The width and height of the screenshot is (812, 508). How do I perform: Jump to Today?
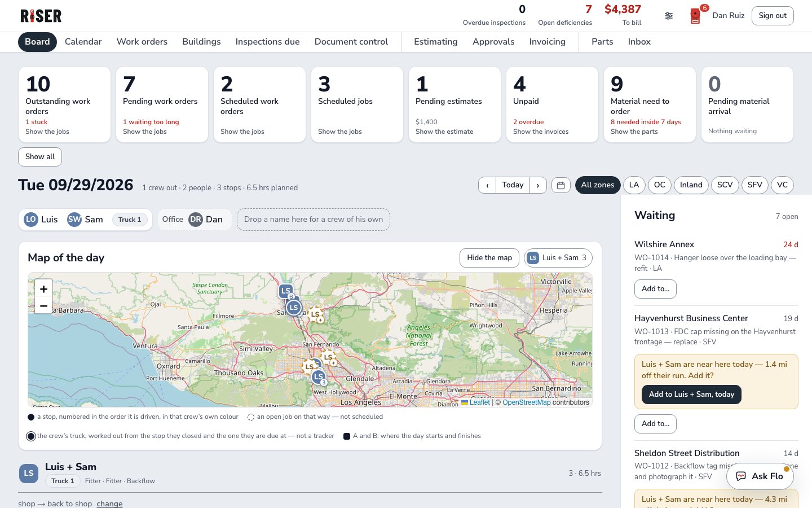tap(513, 185)
